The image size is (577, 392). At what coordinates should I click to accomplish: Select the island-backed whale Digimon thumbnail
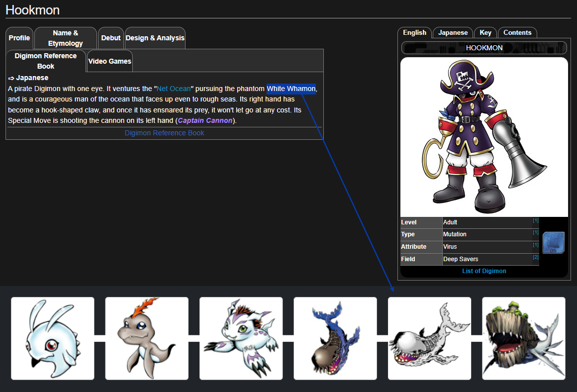524,339
